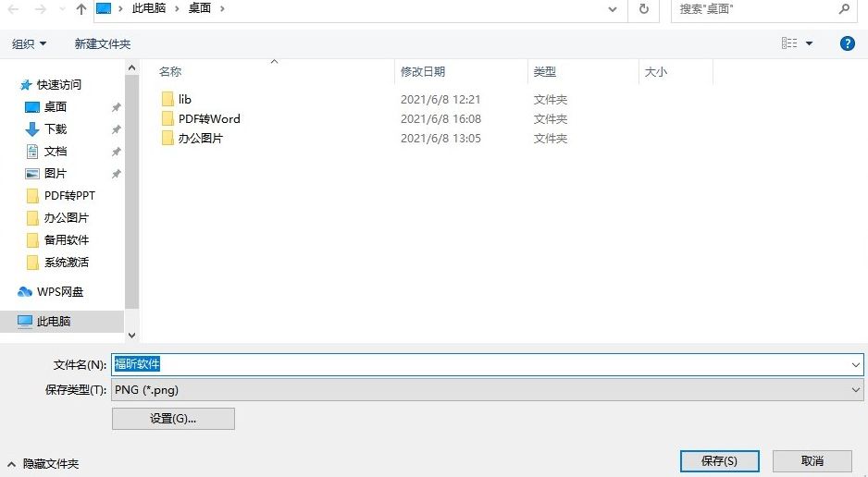Go back with the left arrow
Screen dimensions: 868x477
coord(13,9)
